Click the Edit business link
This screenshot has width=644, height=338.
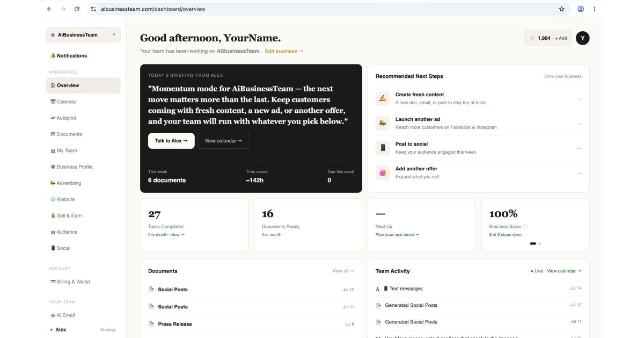[284, 51]
